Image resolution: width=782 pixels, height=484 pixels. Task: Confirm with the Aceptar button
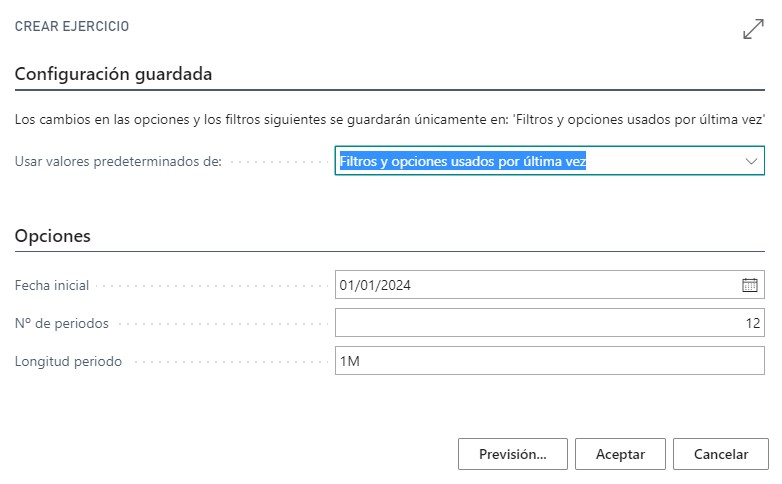tap(620, 454)
